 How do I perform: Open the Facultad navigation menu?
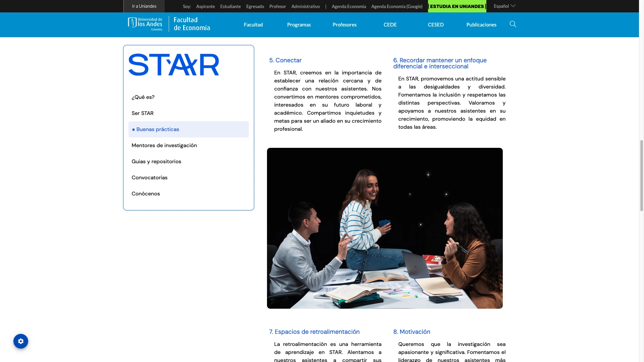point(253,25)
